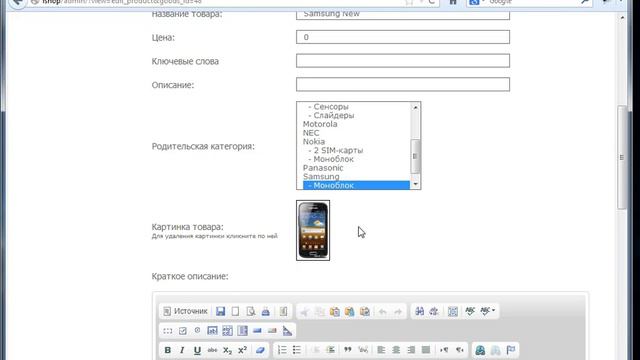Viewport: 640px width, 360px height.
Task: Toggle Bold formatting in the editor
Action: (x=167, y=350)
